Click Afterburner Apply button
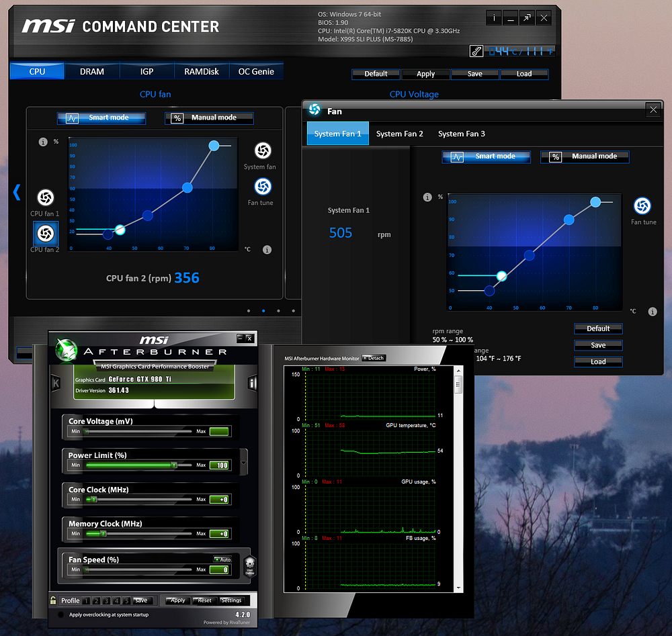 point(177,600)
